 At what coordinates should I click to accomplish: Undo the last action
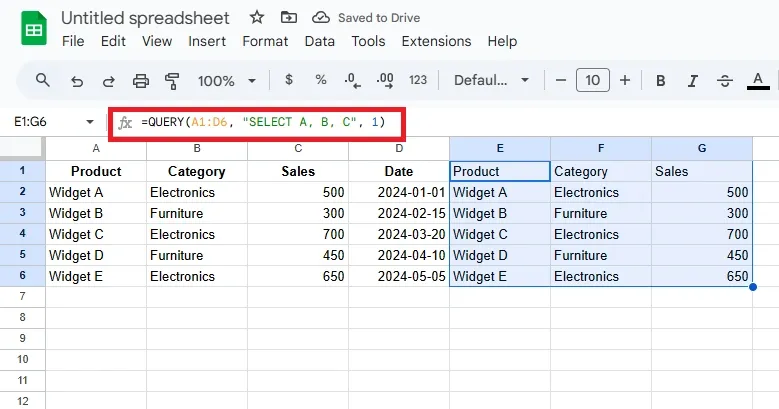(x=77, y=80)
